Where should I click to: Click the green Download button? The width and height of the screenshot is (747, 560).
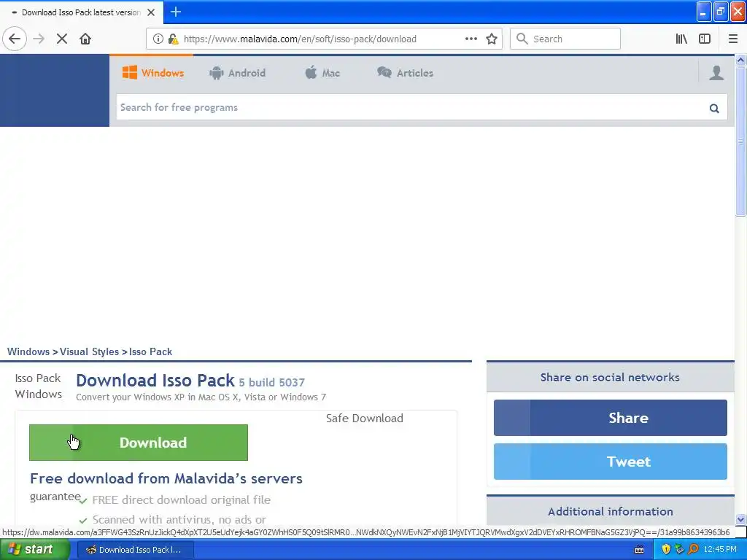[139, 443]
